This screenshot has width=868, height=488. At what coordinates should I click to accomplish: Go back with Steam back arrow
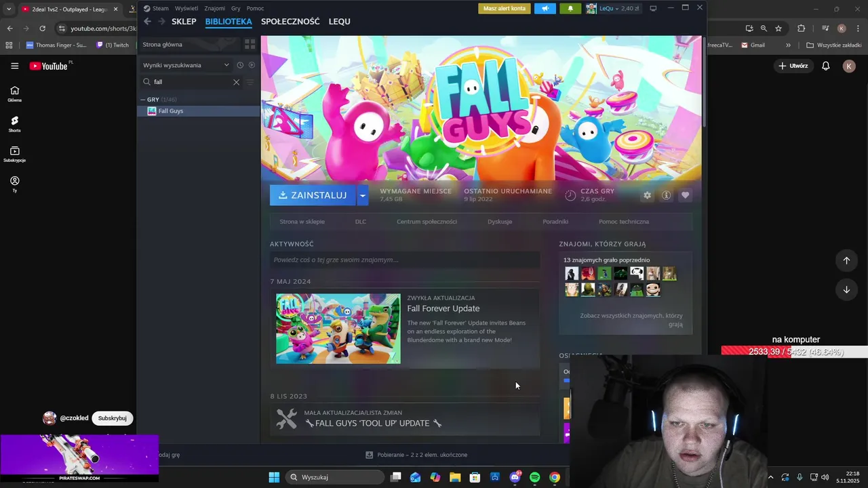[x=147, y=22]
